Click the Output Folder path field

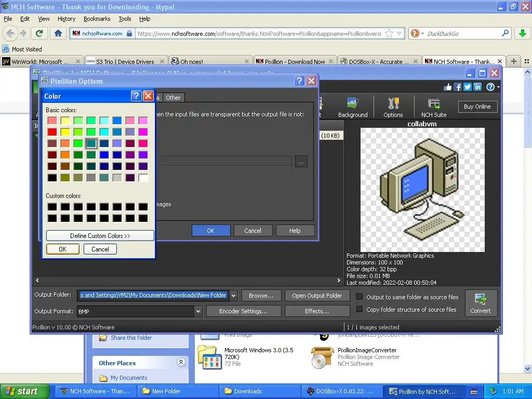pos(153,295)
